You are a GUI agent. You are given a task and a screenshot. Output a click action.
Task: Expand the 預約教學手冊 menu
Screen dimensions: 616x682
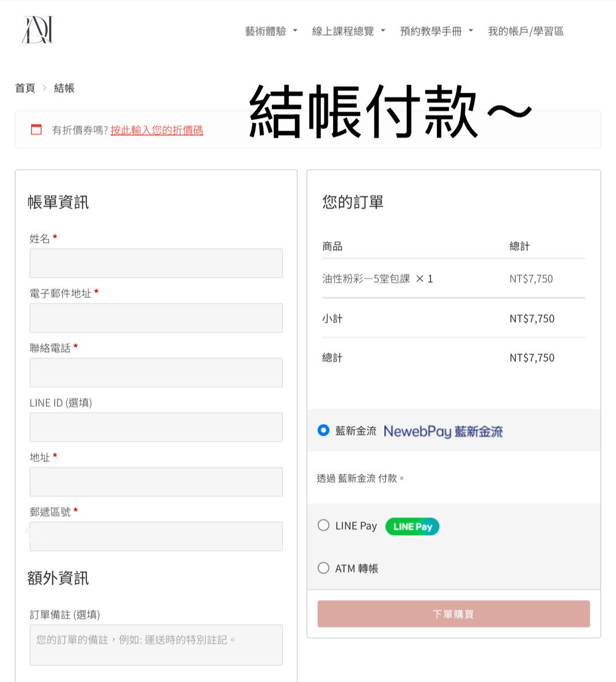click(436, 31)
